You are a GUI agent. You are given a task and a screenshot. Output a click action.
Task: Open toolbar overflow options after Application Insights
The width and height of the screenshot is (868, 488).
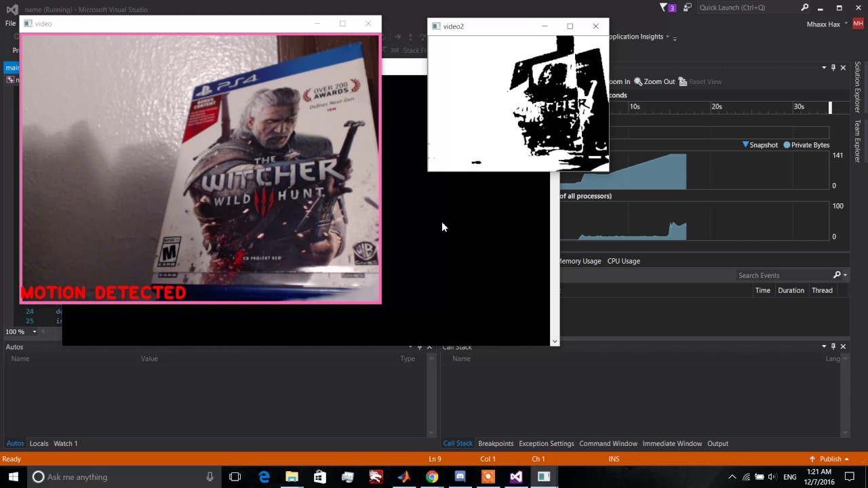point(675,37)
